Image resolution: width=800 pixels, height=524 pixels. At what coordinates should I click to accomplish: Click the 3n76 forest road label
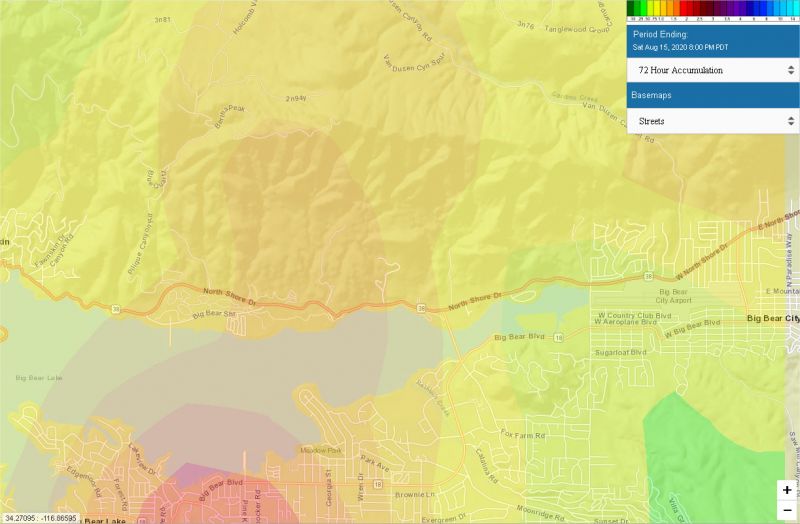click(x=525, y=24)
